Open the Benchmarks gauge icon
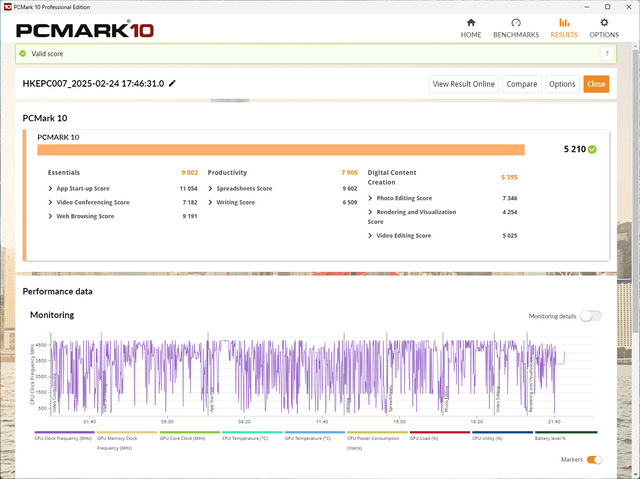This screenshot has height=479, width=640. click(516, 22)
